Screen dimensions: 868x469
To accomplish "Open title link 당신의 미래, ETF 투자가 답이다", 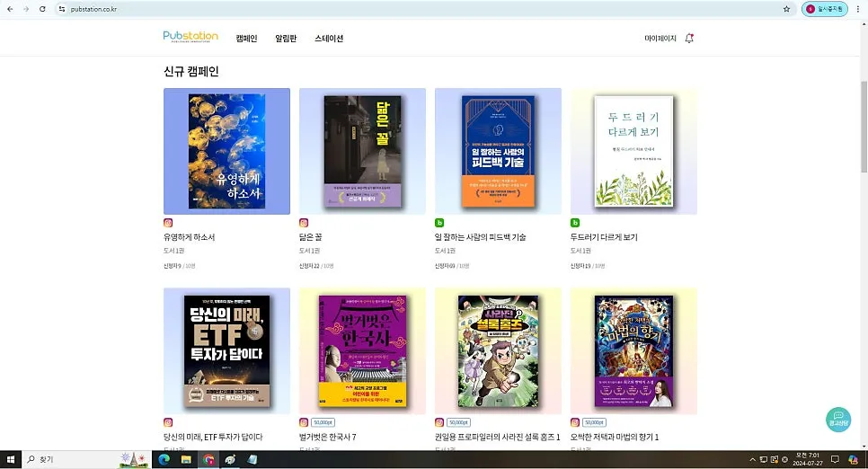I will [213, 437].
